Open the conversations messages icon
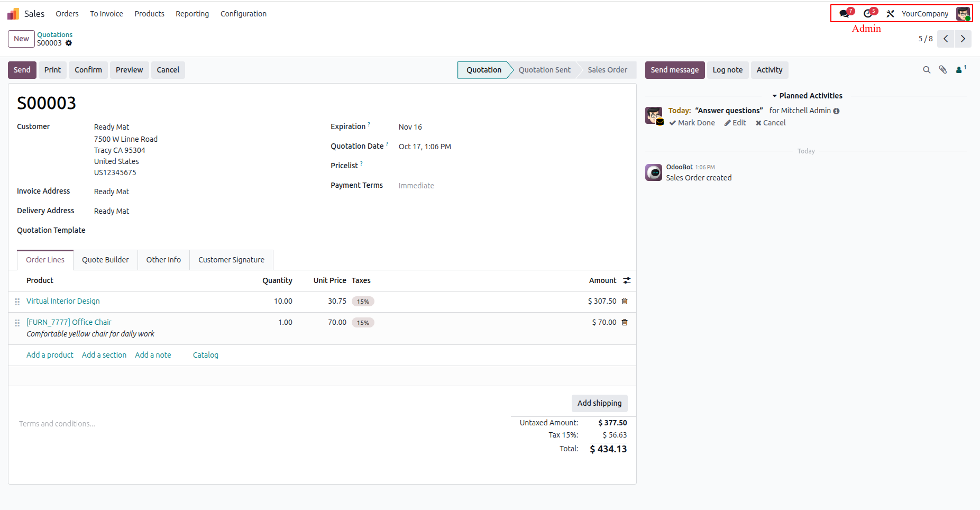The width and height of the screenshot is (980, 510). [845, 14]
